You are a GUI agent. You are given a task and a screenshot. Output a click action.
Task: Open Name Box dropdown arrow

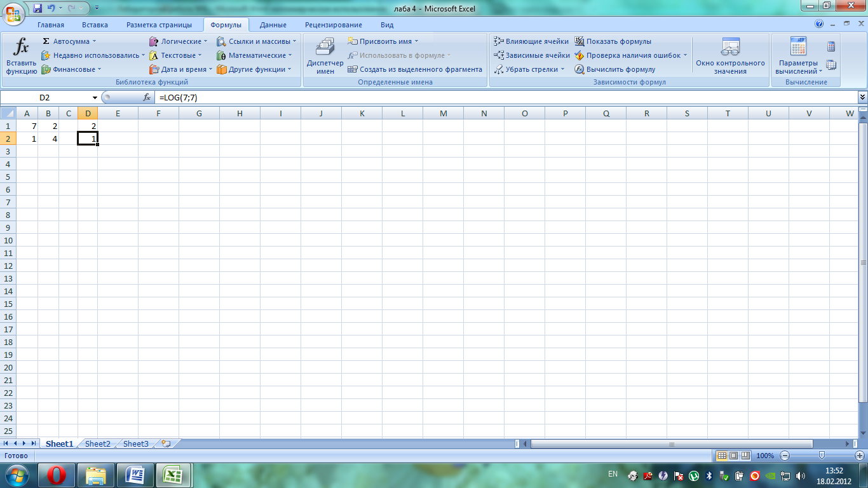[95, 98]
